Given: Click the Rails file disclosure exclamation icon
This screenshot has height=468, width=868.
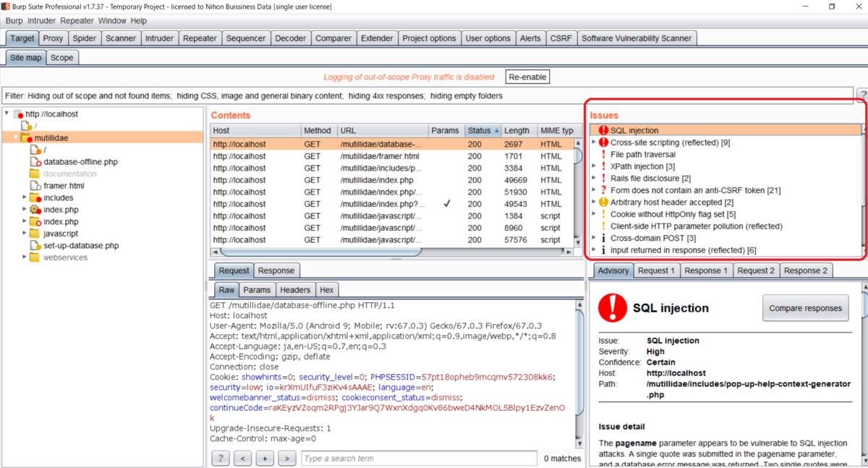Looking at the screenshot, I should pyautogui.click(x=604, y=179).
